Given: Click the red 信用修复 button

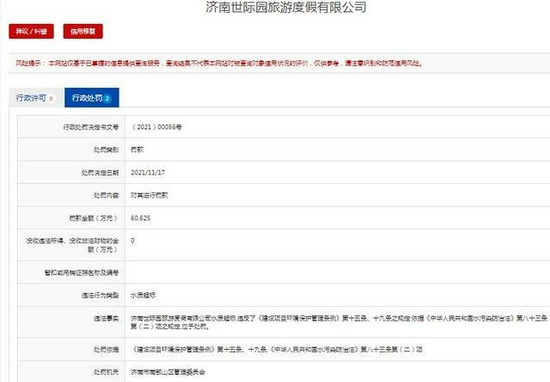Looking at the screenshot, I should [x=83, y=31].
